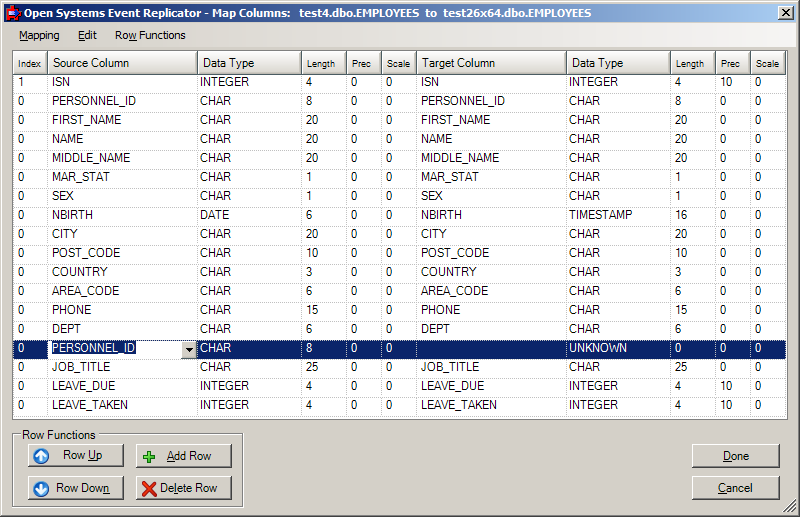Screen dimensions: 800x517
Task: Select the NBIRTH source column cell
Action: [122, 215]
